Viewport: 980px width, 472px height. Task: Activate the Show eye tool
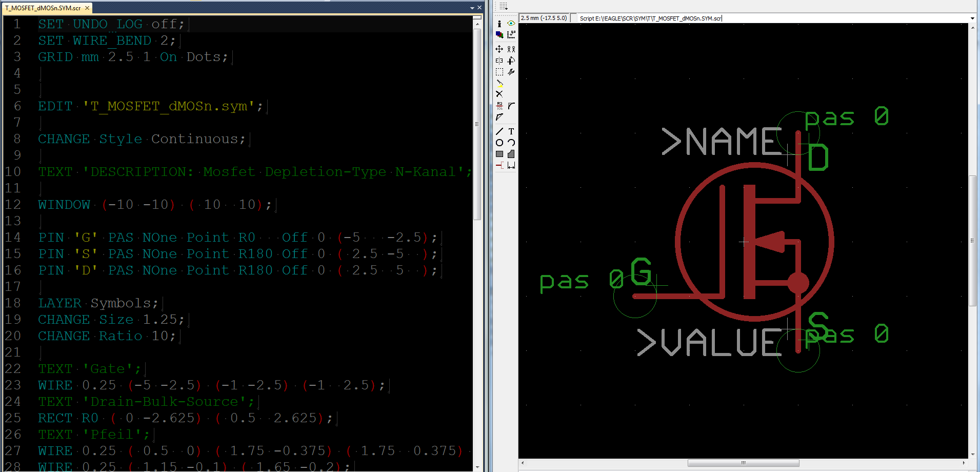[511, 24]
